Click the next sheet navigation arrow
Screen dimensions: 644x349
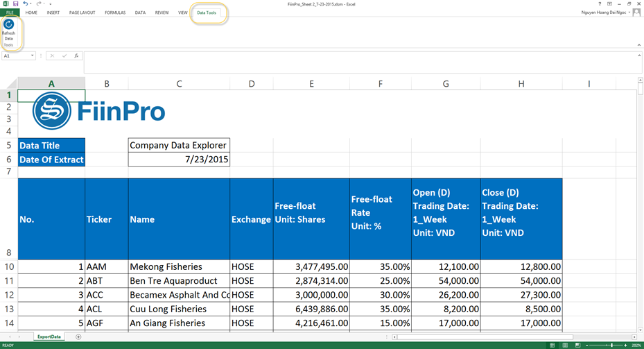(19, 337)
